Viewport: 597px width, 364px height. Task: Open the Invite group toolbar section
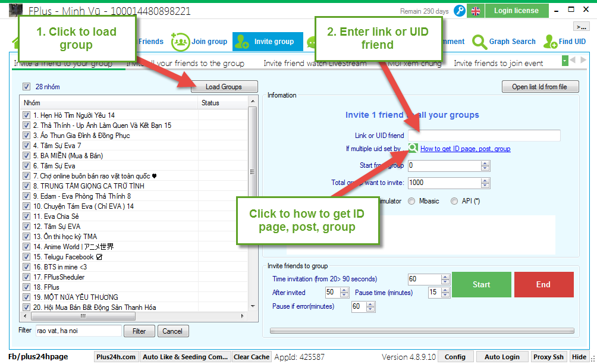[268, 42]
